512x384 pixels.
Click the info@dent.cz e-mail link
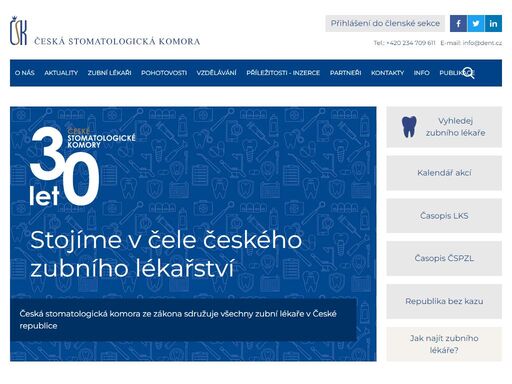coord(482,43)
